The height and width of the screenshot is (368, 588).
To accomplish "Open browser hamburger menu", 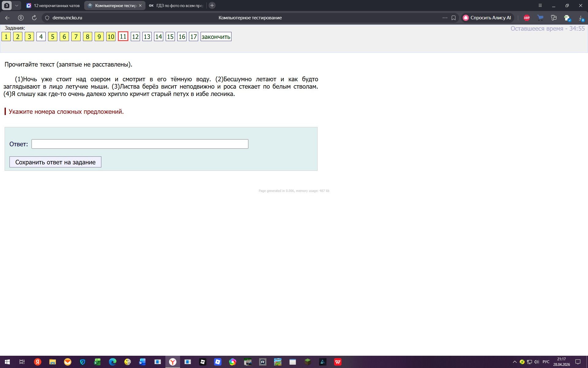I will pos(540,6).
